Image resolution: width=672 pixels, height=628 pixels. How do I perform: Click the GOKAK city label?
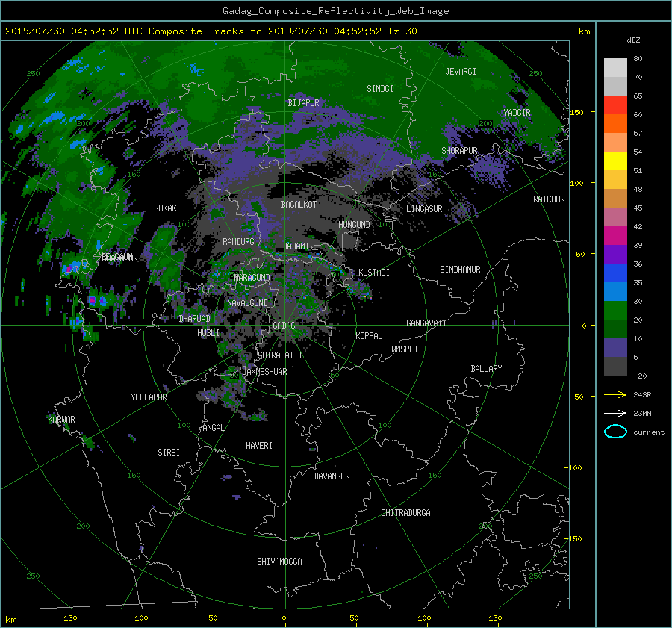(x=165, y=208)
